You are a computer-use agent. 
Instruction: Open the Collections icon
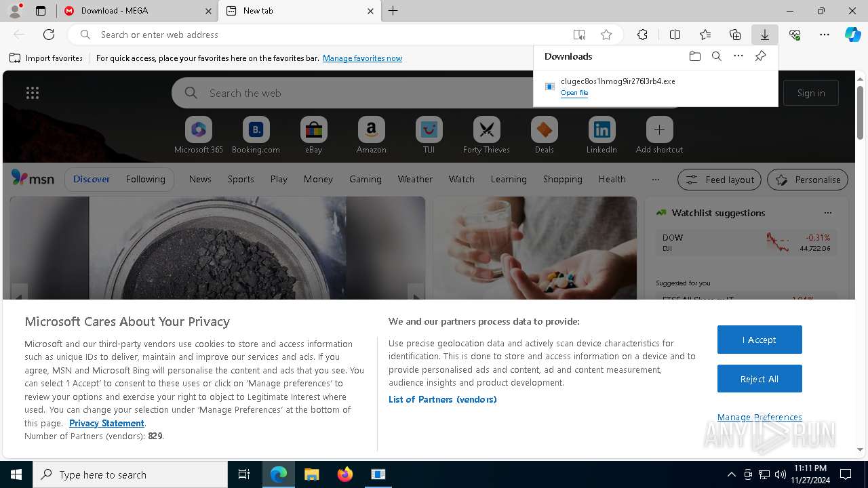(735, 35)
